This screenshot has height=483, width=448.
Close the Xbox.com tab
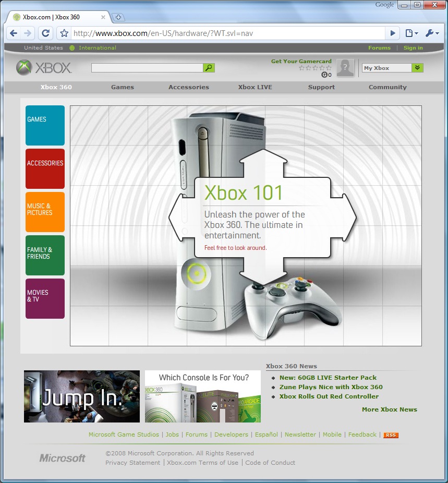click(x=103, y=17)
